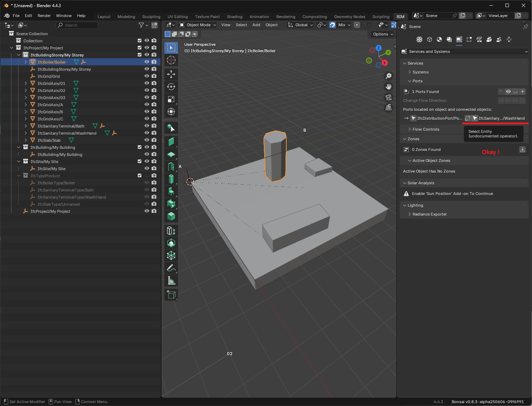Select the Select Box tool in viewport toolbar
532x406 pixels.
tap(171, 48)
